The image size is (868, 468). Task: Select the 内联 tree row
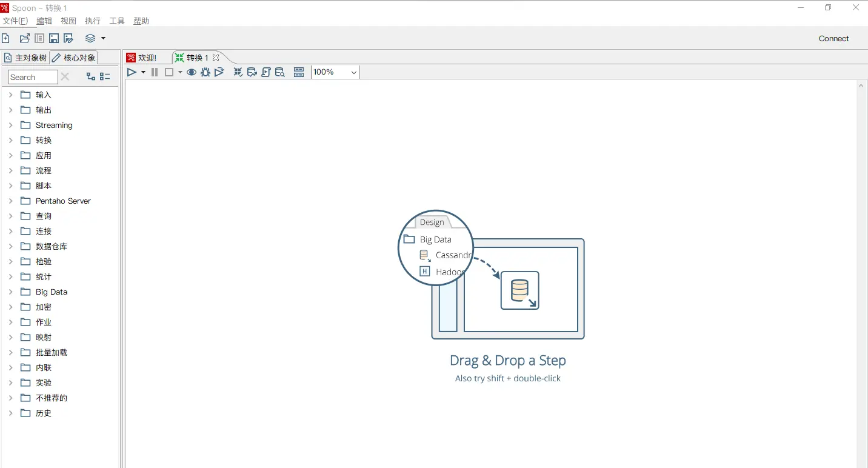(x=61, y=367)
